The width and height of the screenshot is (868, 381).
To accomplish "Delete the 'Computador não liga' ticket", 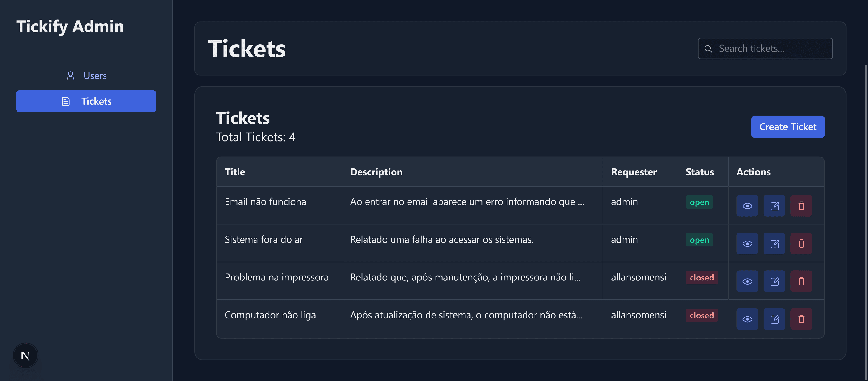I will click(x=801, y=319).
